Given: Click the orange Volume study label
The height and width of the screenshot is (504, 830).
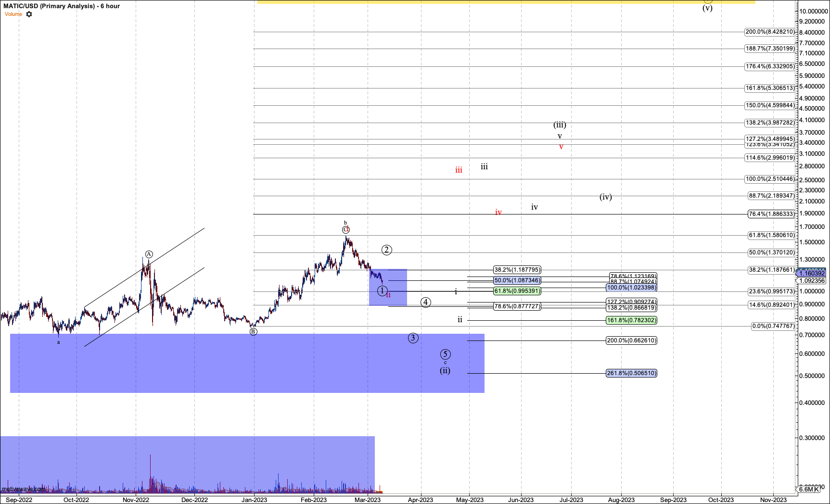Looking at the screenshot, I should coord(13,14).
